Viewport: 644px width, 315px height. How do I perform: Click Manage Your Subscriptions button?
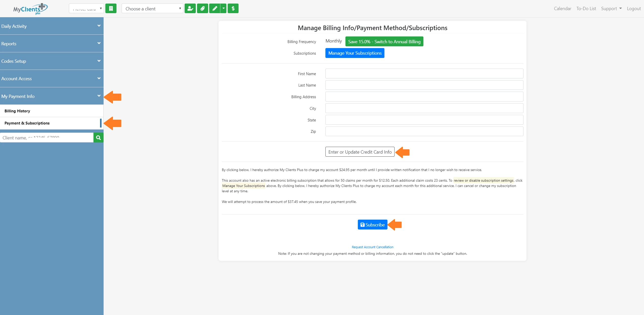click(x=355, y=53)
